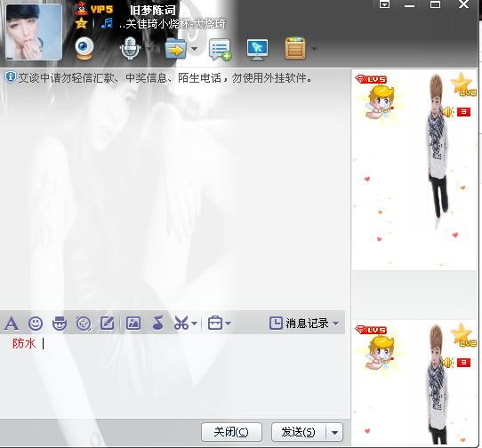
Task: Open the window menu button in title bar
Action: [x=384, y=4]
